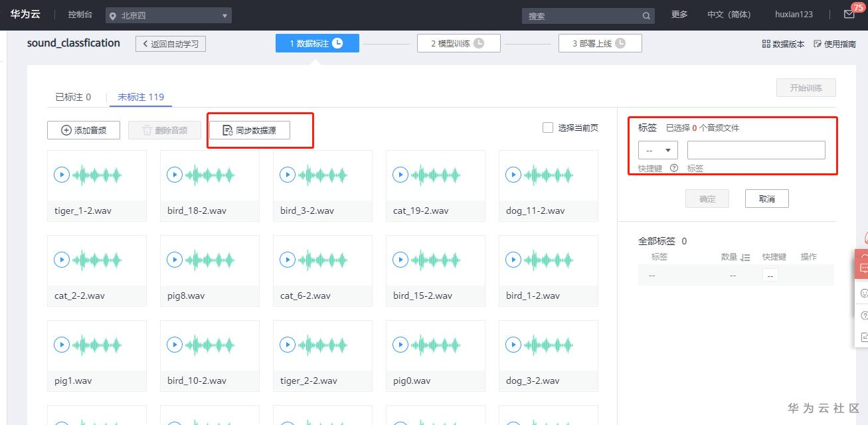The height and width of the screenshot is (425, 868).
Task: Select the dog_11-2.wav file name
Action: (535, 211)
